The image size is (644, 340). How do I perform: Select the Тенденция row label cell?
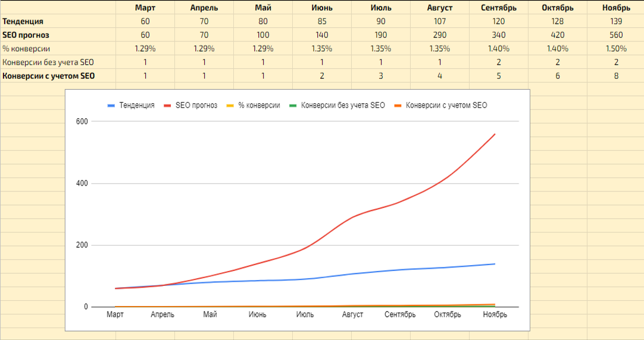click(x=23, y=21)
